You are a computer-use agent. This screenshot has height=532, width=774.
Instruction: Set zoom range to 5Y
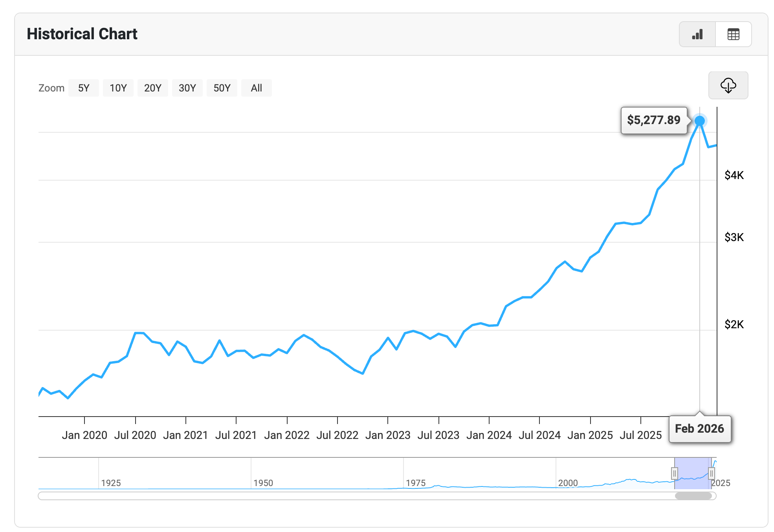[84, 88]
